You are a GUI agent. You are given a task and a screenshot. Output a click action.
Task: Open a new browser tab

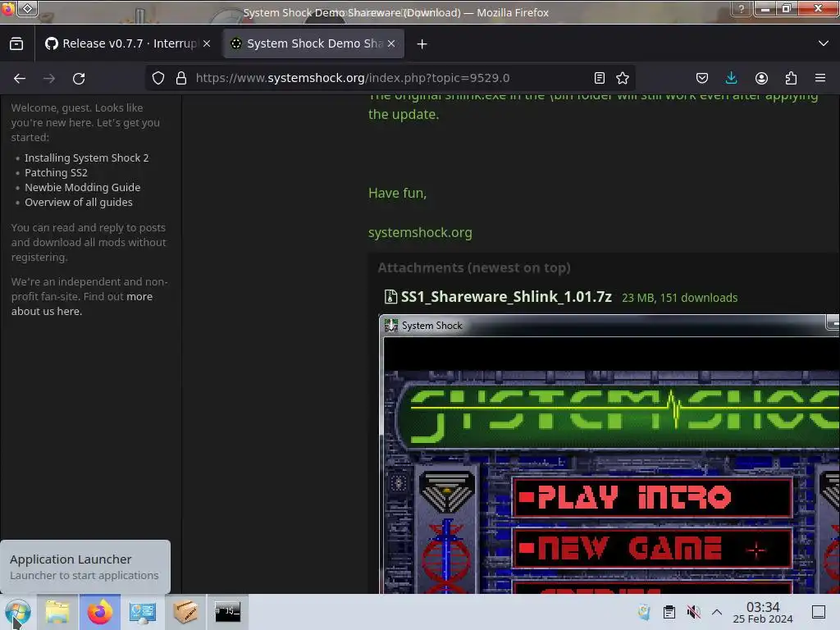click(422, 44)
